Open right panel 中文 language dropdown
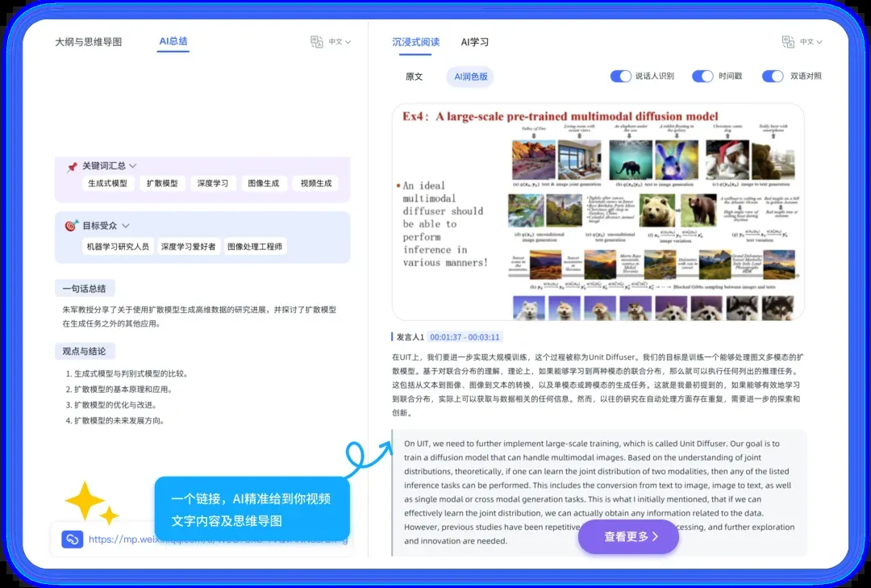Image resolution: width=871 pixels, height=588 pixels. tap(811, 42)
